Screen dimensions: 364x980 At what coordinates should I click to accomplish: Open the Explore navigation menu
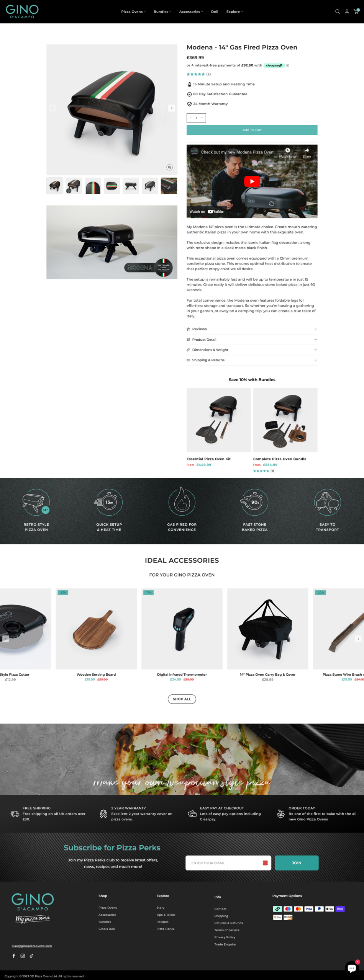pyautogui.click(x=234, y=12)
